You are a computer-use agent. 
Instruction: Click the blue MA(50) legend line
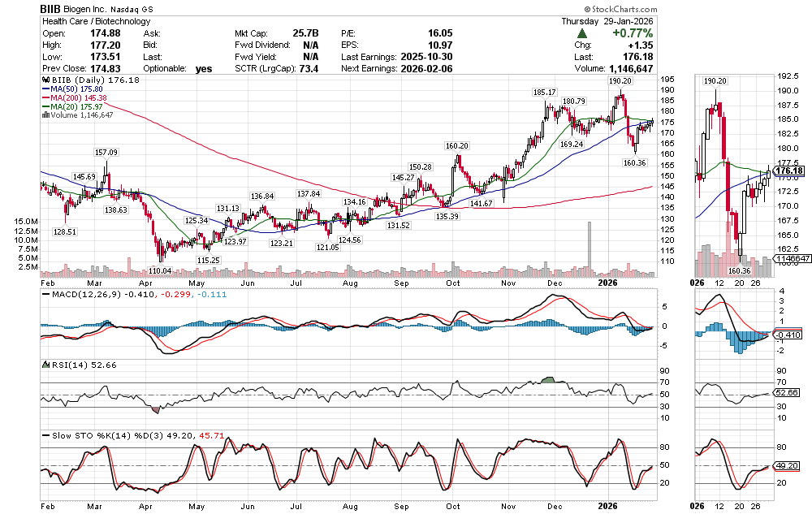[x=45, y=89]
